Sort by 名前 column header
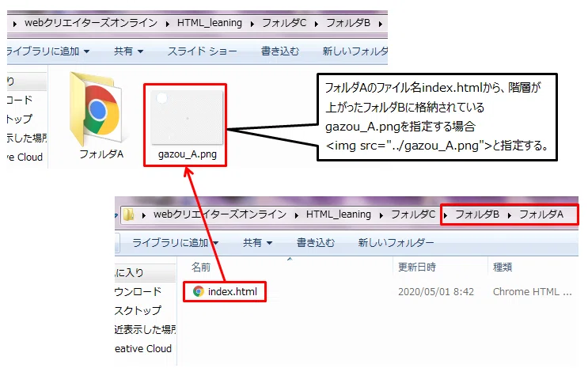Screen dimensions: 588x368 click(201, 267)
